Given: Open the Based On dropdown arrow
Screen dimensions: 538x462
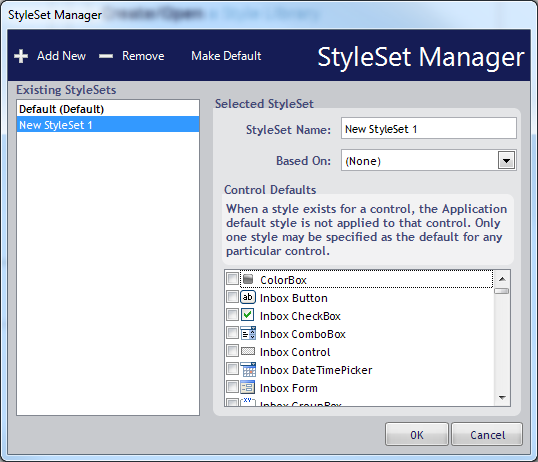Looking at the screenshot, I should click(x=506, y=160).
